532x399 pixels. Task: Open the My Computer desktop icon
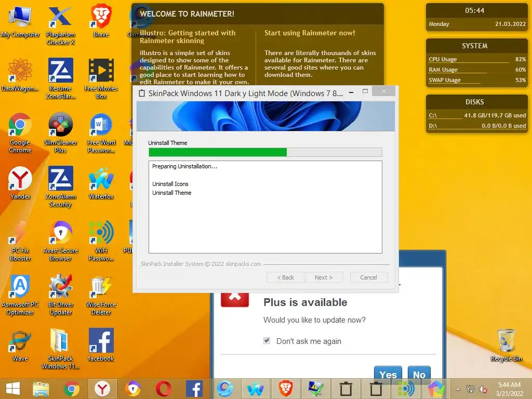(x=20, y=22)
